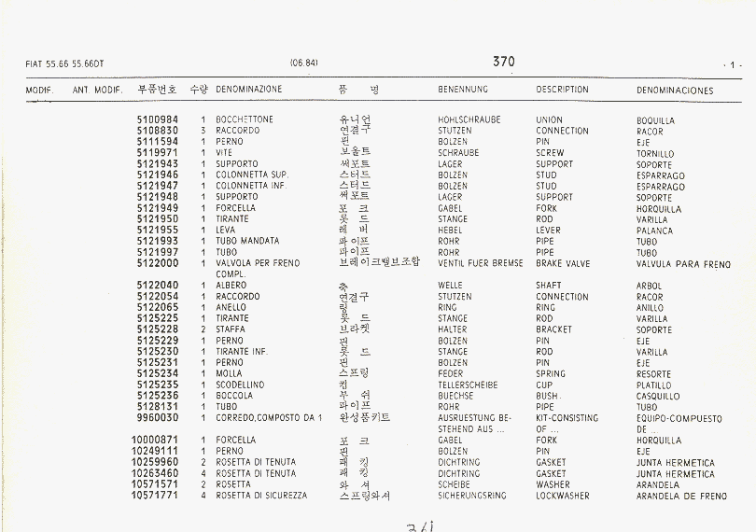Select the MODIF. column header

(39, 91)
